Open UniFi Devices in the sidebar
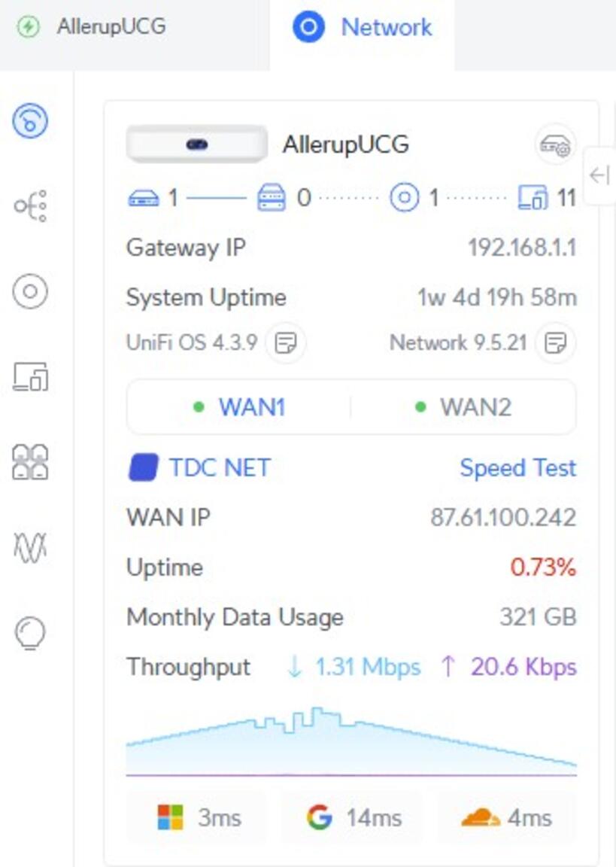Viewport: 616px width, 867px height. click(x=31, y=291)
